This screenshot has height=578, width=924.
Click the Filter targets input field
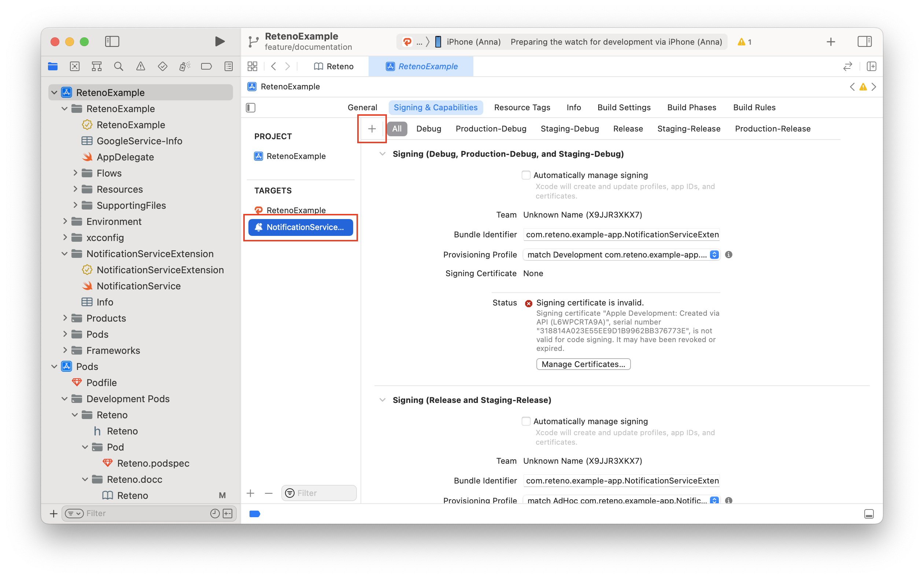(318, 493)
